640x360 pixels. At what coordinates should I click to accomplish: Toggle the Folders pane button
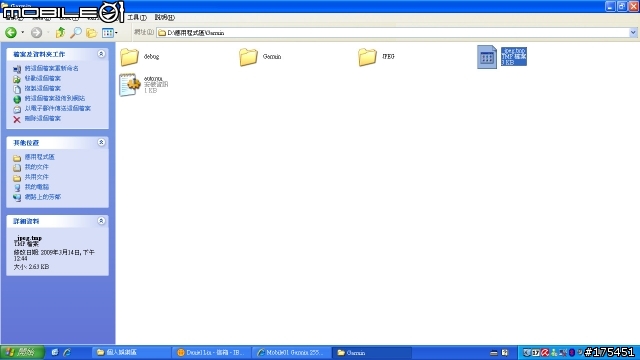91,33
